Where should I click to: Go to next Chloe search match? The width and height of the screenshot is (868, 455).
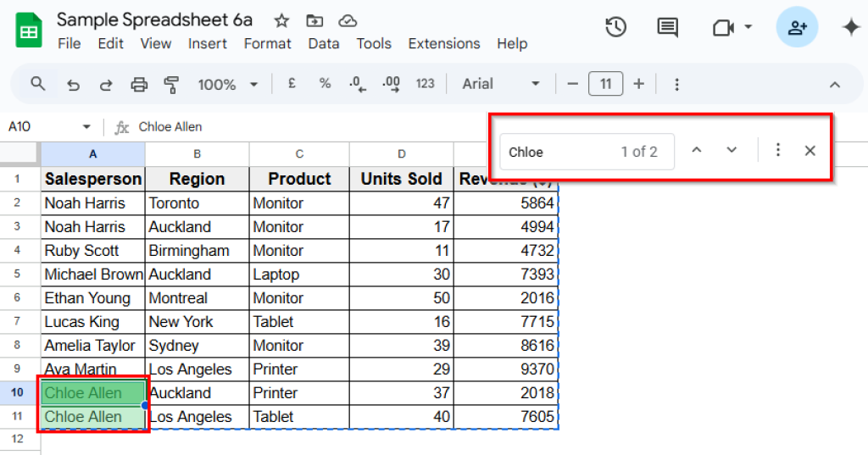(x=732, y=151)
